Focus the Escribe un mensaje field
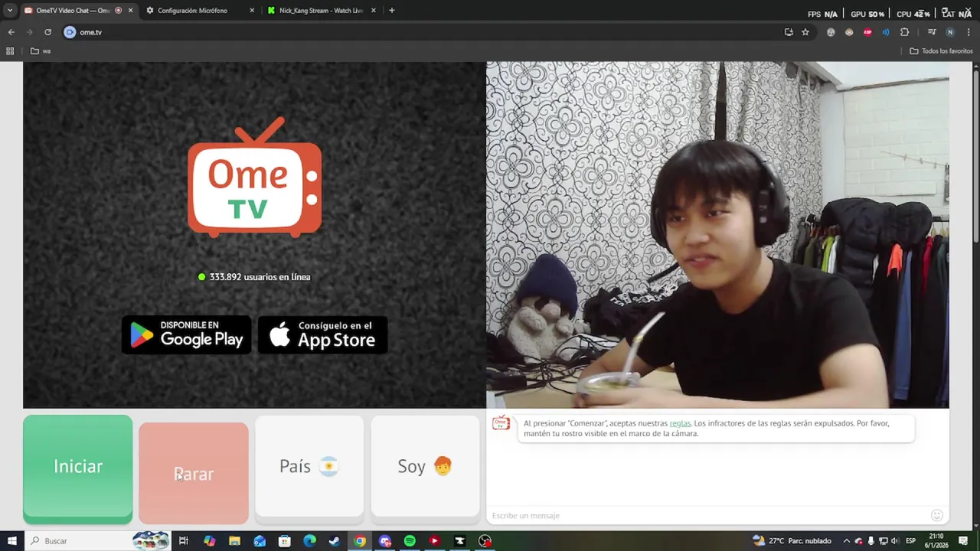This screenshot has width=980, height=551. click(708, 515)
